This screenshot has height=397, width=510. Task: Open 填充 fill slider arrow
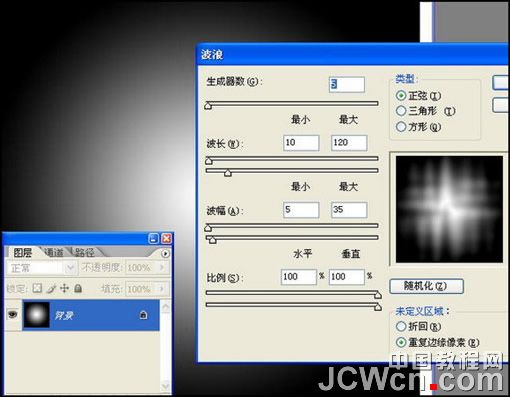coord(162,289)
